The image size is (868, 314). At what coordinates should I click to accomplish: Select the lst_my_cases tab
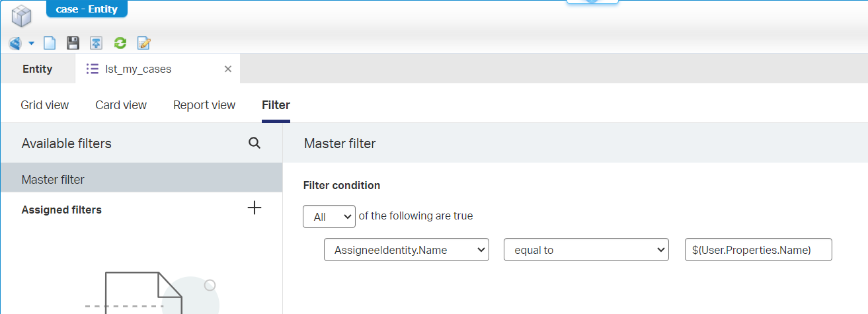[138, 69]
